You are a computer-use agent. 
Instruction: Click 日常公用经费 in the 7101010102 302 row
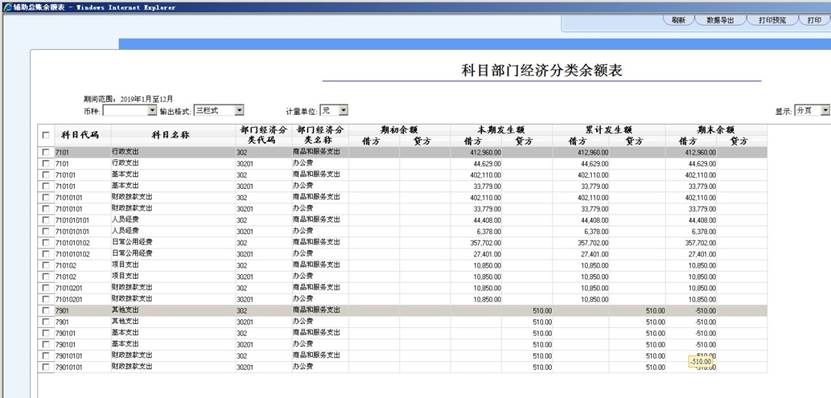point(132,242)
